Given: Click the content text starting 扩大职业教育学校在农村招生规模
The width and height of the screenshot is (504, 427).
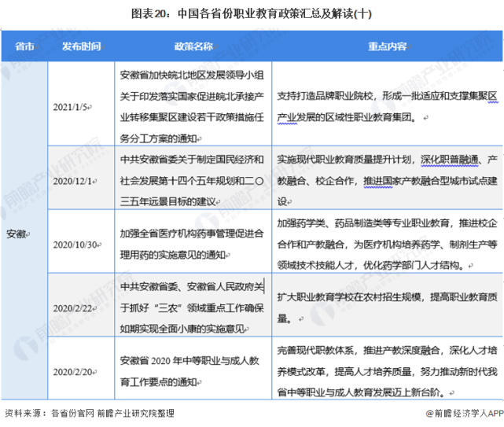Looking at the screenshot, I should click(388, 307).
